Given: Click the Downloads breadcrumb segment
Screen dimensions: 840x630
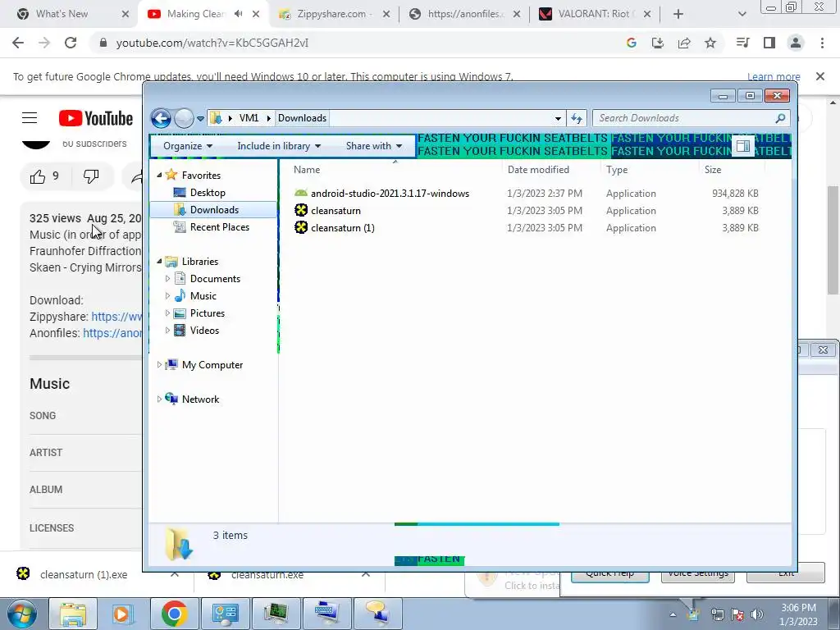Looking at the screenshot, I should click(302, 118).
